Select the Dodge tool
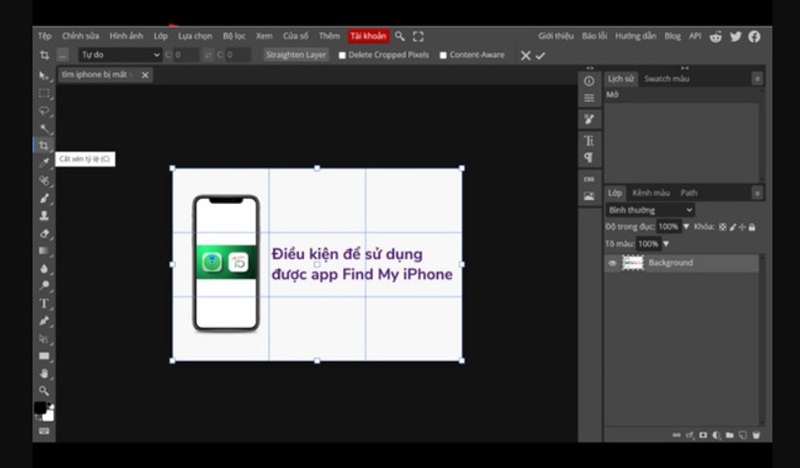 44,286
